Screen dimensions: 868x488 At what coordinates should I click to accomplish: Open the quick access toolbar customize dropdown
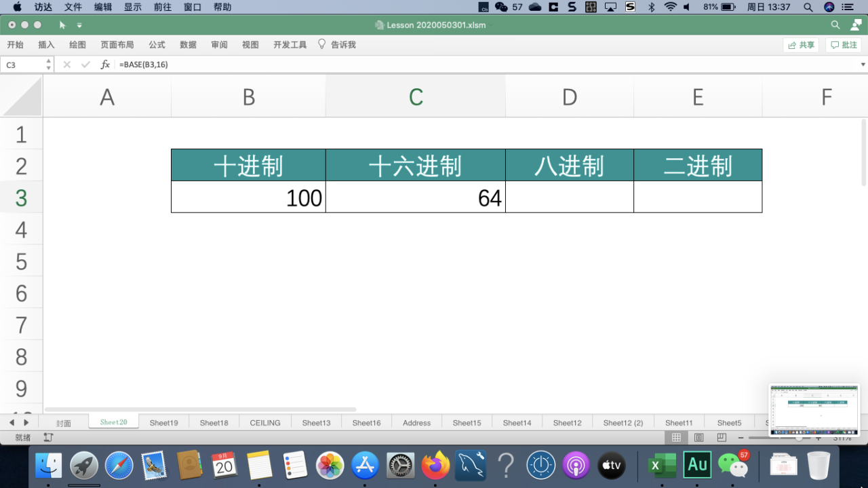pos(79,25)
